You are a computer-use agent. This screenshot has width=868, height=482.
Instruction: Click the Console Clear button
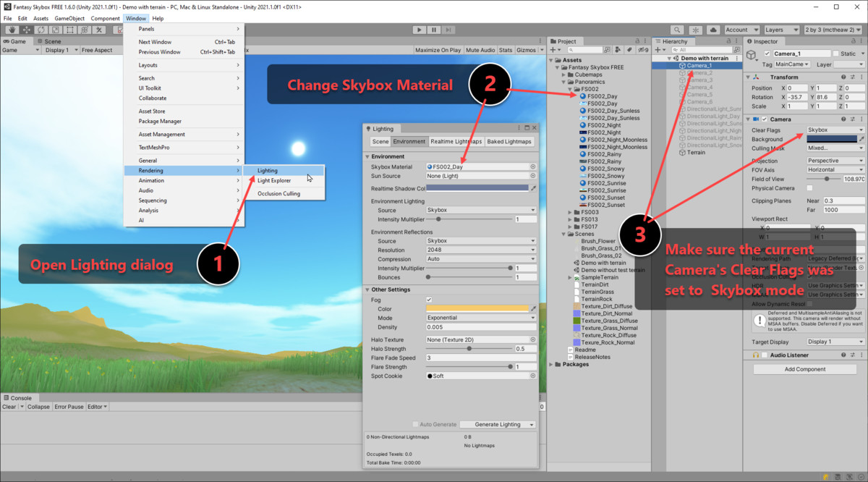click(x=9, y=407)
